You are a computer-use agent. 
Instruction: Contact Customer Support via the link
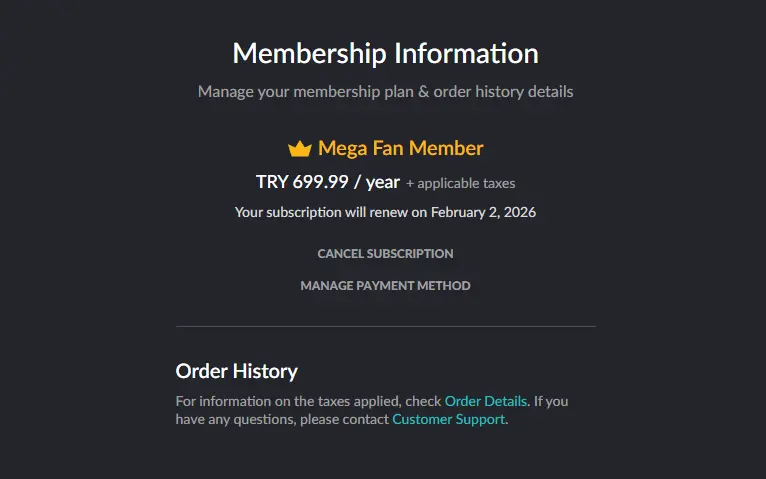(448, 419)
